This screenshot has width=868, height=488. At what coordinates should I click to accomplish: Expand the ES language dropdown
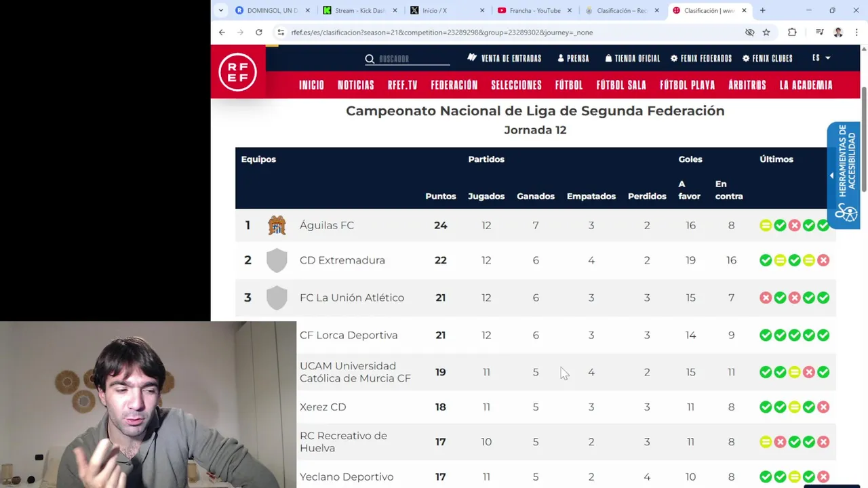[821, 58]
